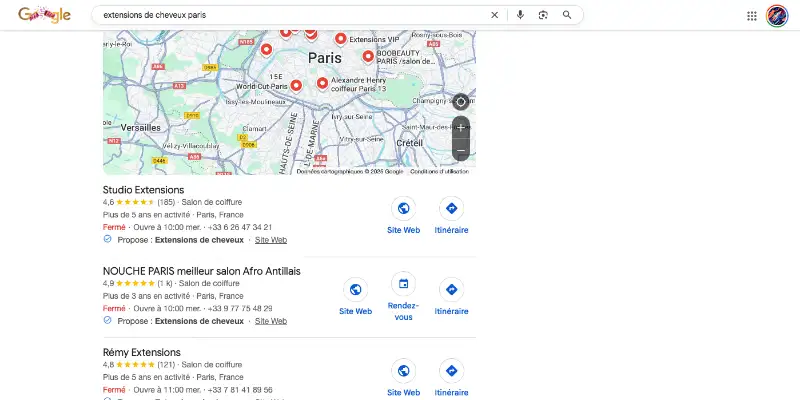Follow Studio Extensions underlined Site Web link

[x=271, y=240]
